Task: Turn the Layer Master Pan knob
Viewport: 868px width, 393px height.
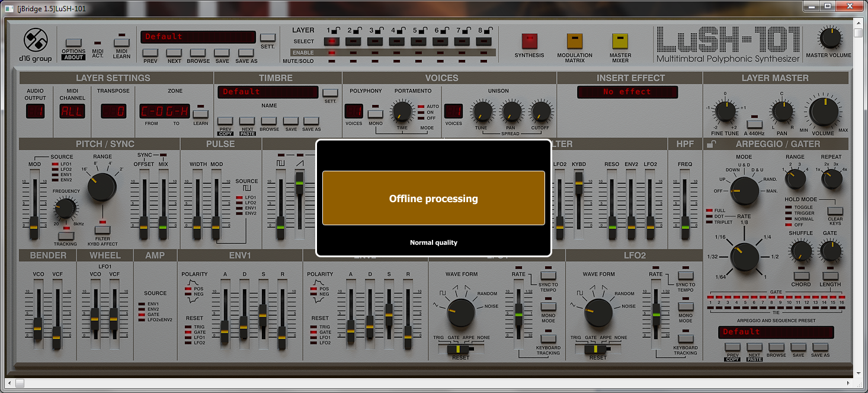Action: pos(781,111)
